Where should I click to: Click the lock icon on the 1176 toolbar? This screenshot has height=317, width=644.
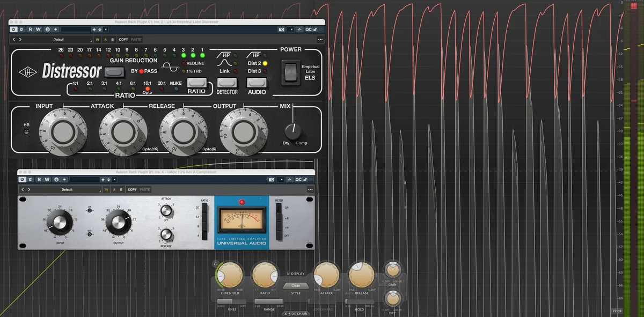(305, 180)
